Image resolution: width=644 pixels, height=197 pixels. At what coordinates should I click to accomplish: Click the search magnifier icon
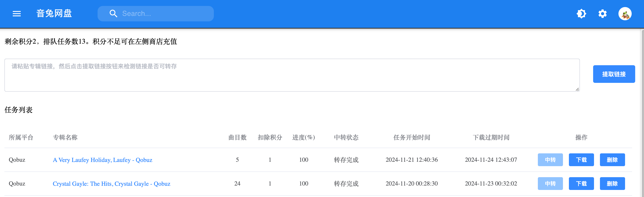pyautogui.click(x=113, y=14)
